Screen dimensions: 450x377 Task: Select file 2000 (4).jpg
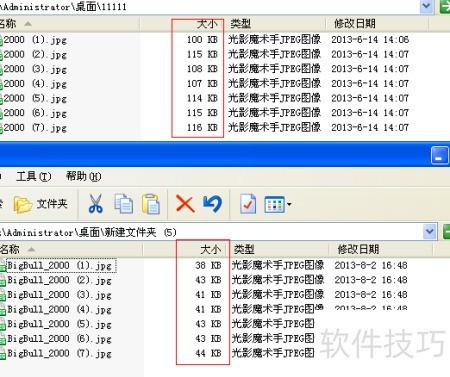(x=35, y=84)
